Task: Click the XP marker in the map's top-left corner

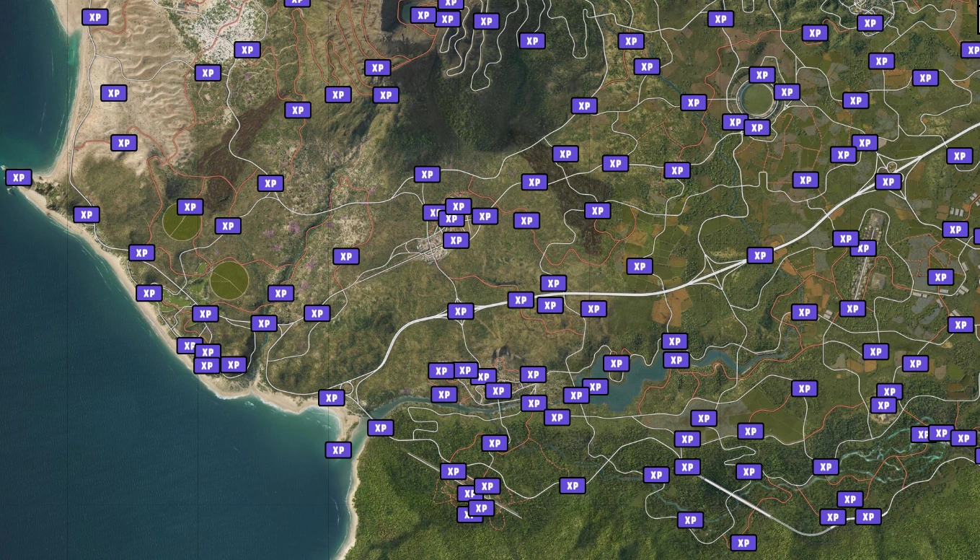Action: tap(94, 17)
